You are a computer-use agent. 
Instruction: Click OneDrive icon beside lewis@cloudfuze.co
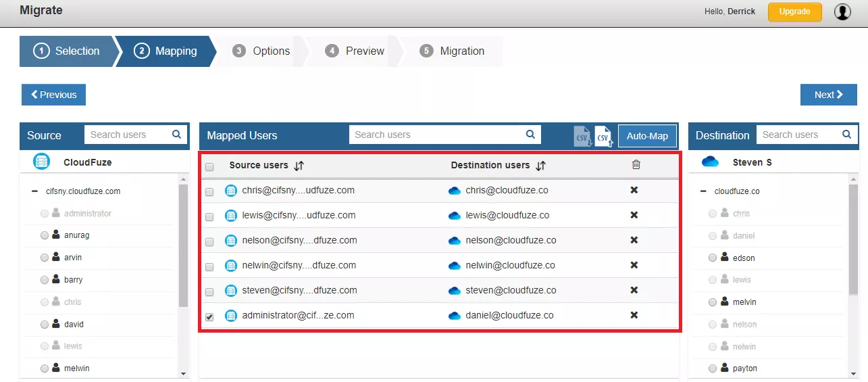click(455, 216)
